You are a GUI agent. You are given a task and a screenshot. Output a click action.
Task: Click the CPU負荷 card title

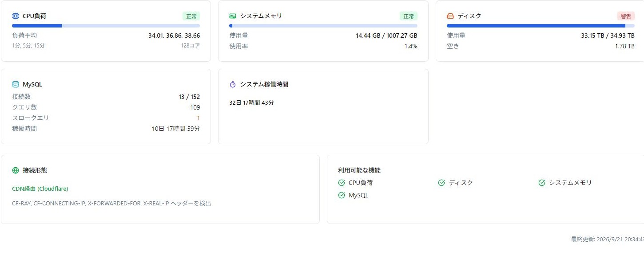click(x=34, y=16)
